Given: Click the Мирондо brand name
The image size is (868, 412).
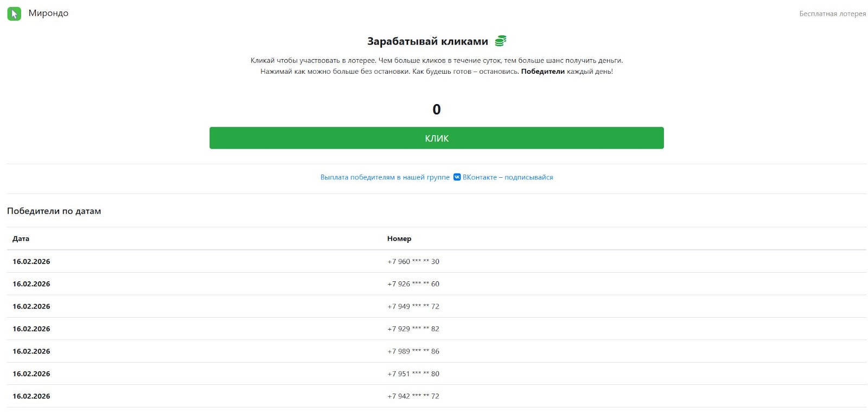Looking at the screenshot, I should coord(48,13).
